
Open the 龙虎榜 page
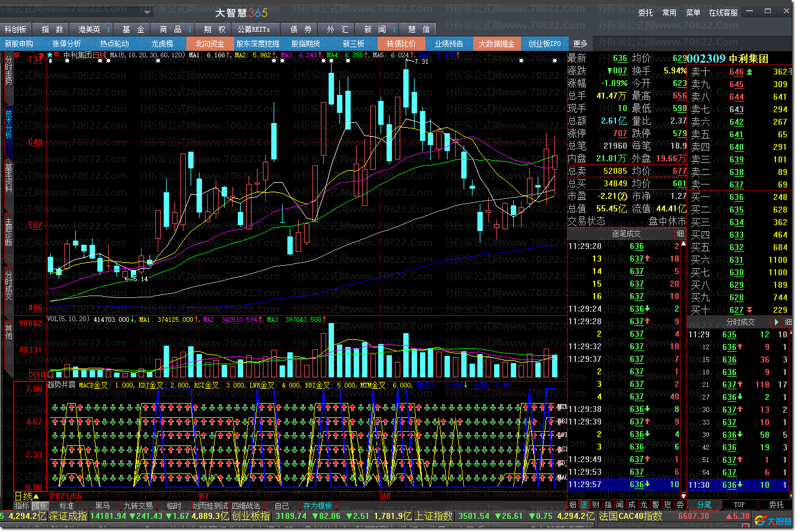pyautogui.click(x=162, y=44)
